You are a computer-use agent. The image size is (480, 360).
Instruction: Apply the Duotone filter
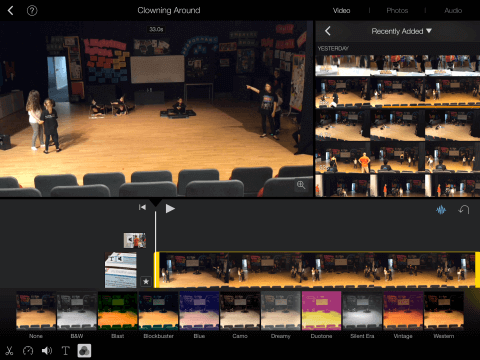[321, 311]
